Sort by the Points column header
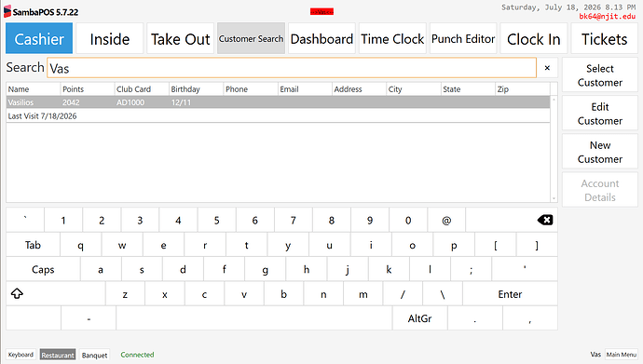This screenshot has width=643, height=364. tap(88, 88)
